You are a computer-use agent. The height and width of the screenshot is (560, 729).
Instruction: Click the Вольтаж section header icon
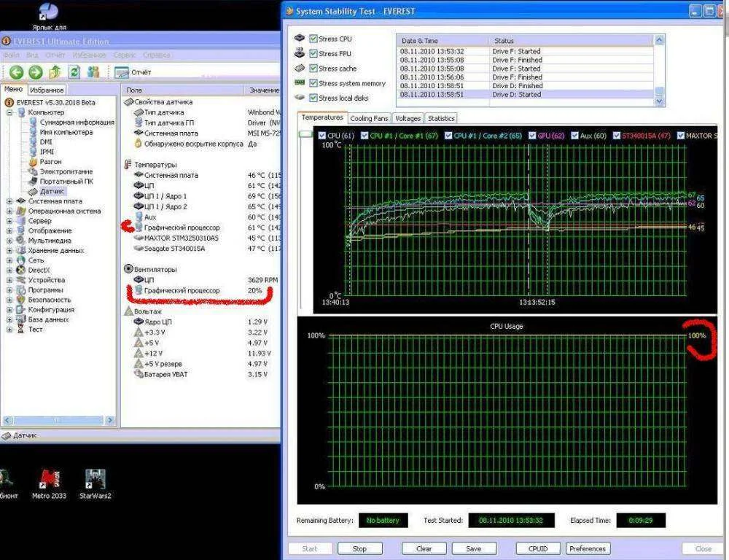point(129,311)
